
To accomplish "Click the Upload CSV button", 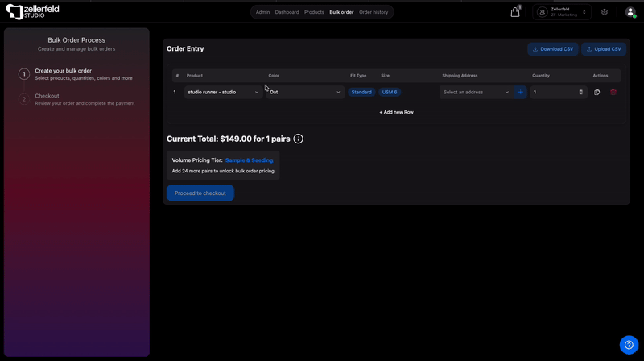I will (603, 49).
